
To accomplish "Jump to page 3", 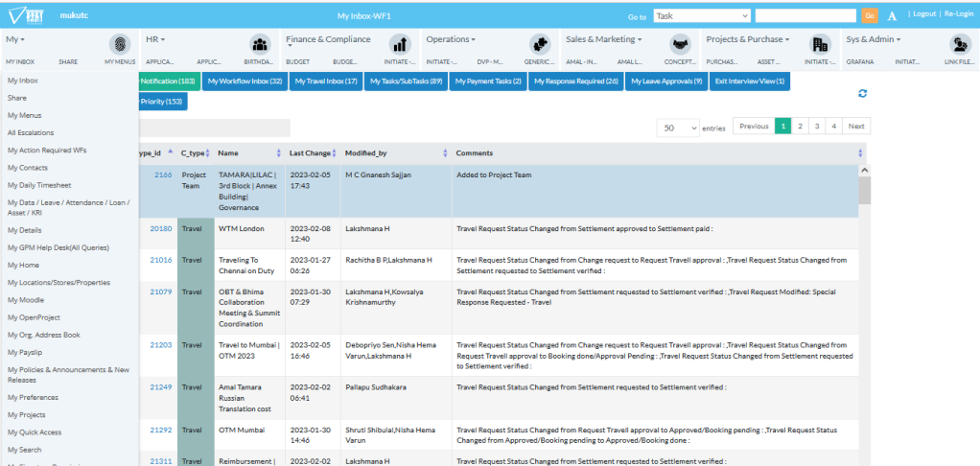I will (816, 127).
